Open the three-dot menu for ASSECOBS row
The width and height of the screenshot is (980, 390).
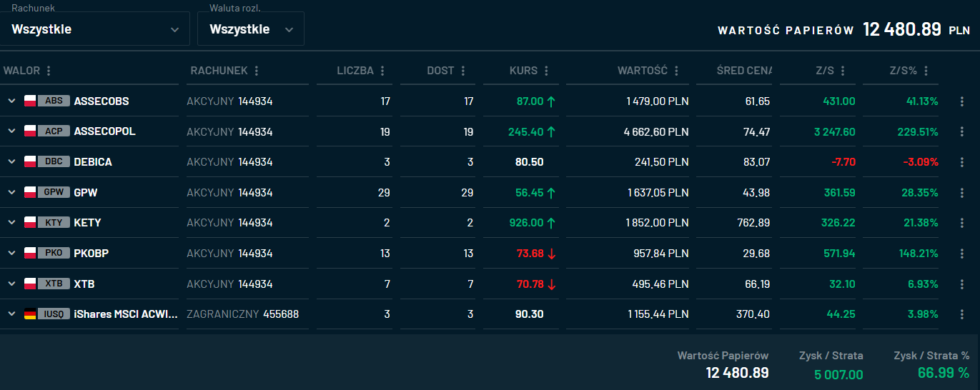(961, 101)
